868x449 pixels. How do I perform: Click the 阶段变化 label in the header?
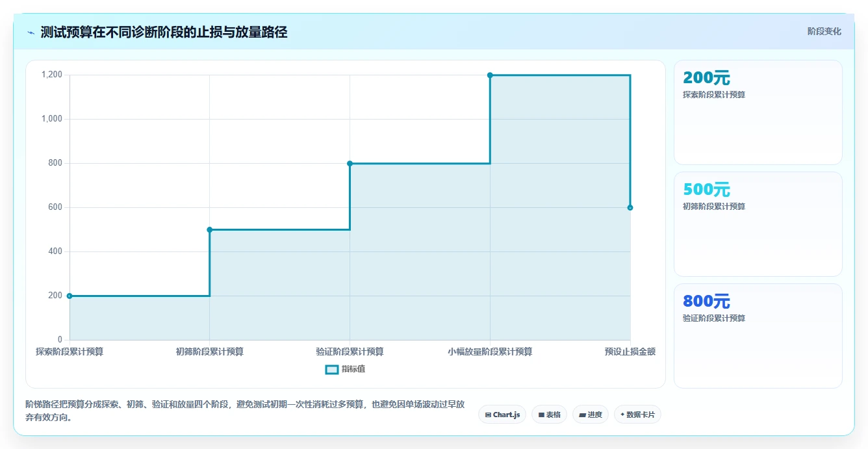pyautogui.click(x=824, y=32)
